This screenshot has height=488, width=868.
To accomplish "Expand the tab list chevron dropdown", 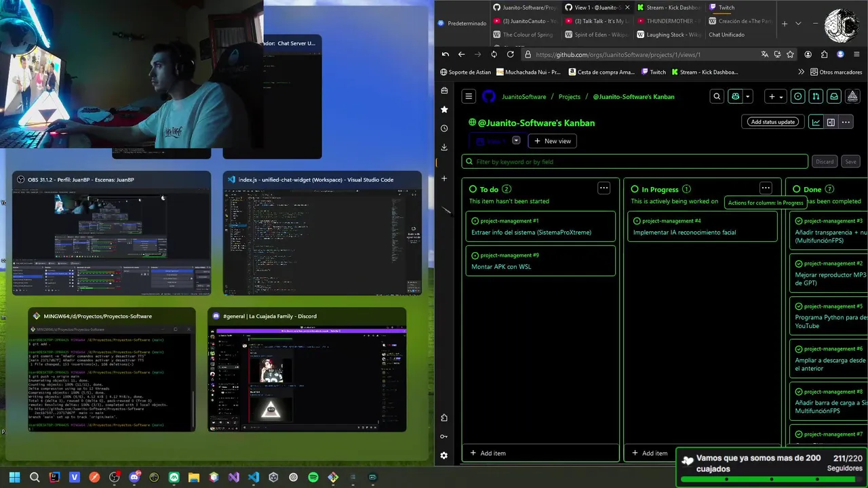I will click(x=798, y=23).
